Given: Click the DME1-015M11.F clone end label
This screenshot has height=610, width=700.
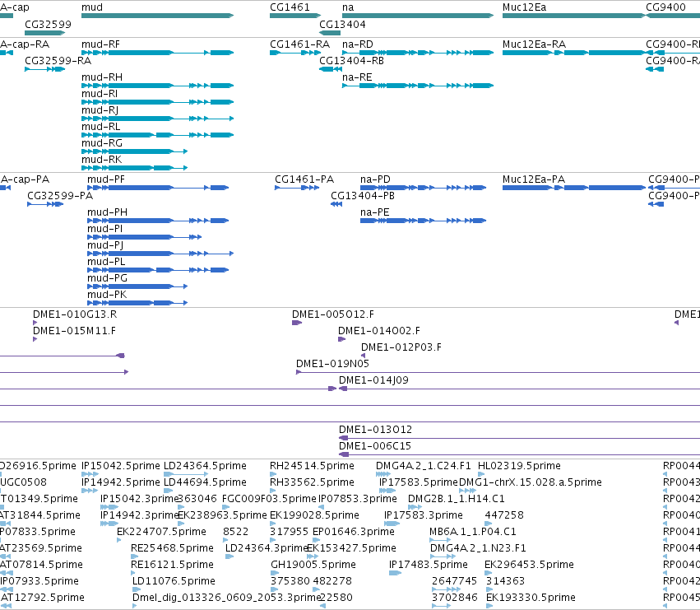Looking at the screenshot, I should click(74, 331).
